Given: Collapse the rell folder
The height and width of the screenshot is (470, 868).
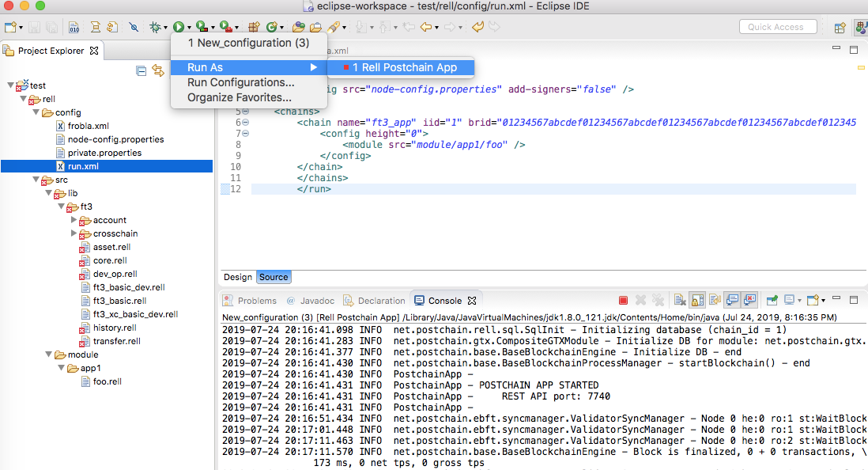Looking at the screenshot, I should pyautogui.click(x=23, y=99).
